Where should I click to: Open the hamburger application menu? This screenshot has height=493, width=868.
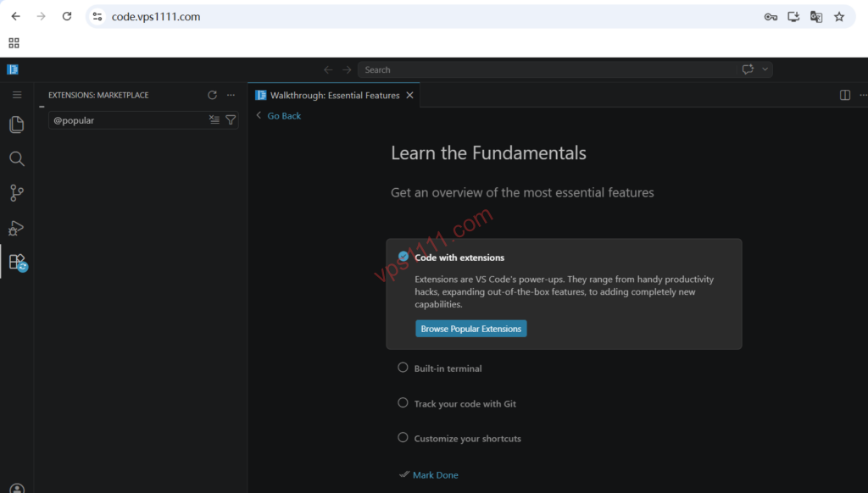coord(17,95)
